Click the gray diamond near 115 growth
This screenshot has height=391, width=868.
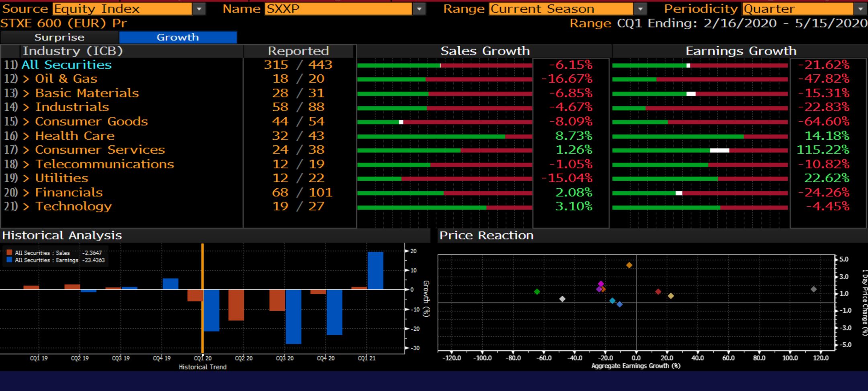click(814, 289)
